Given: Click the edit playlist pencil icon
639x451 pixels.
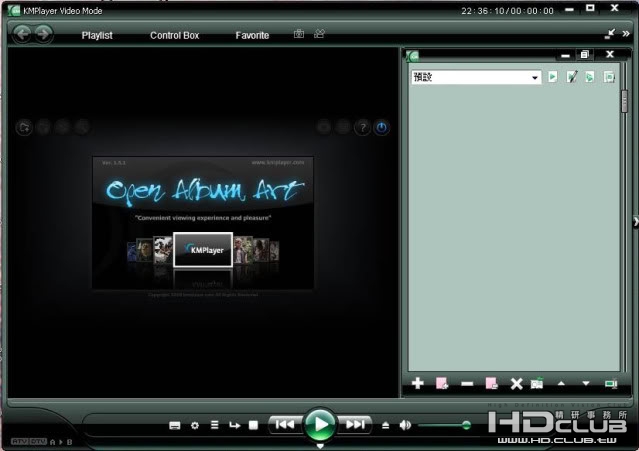Looking at the screenshot, I should (572, 77).
